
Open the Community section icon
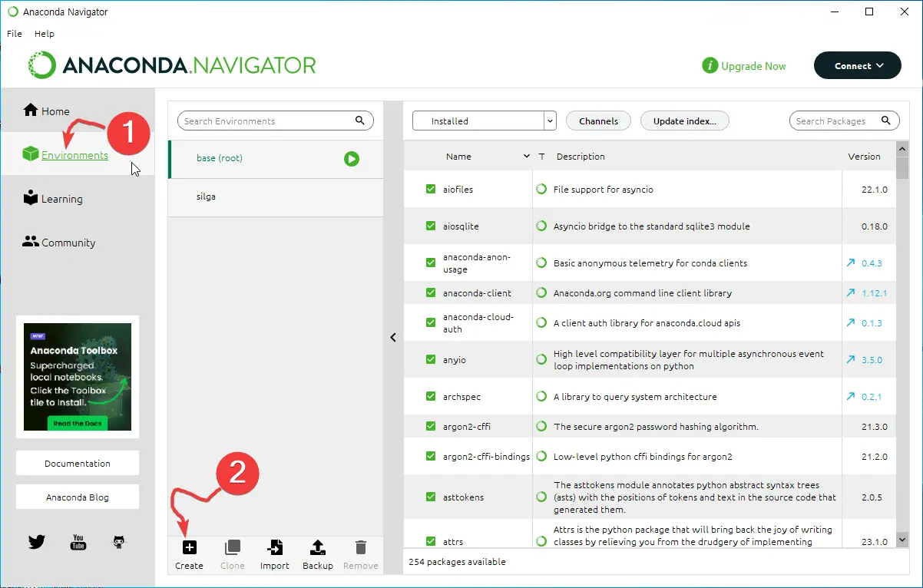(x=31, y=242)
